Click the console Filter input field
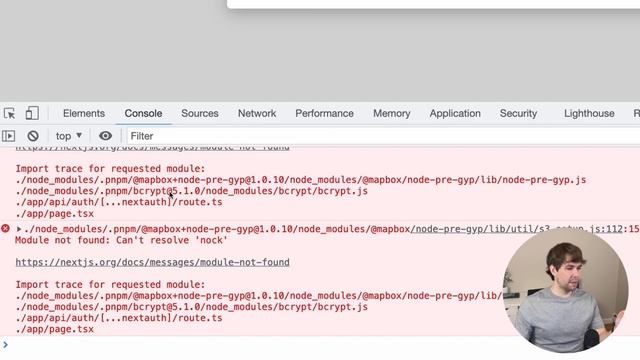The width and height of the screenshot is (640, 360). [383, 136]
